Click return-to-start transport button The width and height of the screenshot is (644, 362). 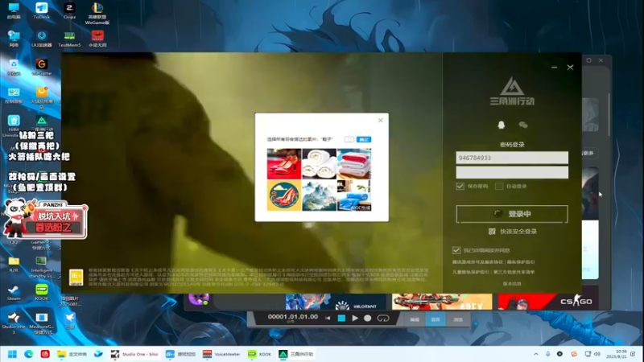pyautogui.click(x=328, y=318)
